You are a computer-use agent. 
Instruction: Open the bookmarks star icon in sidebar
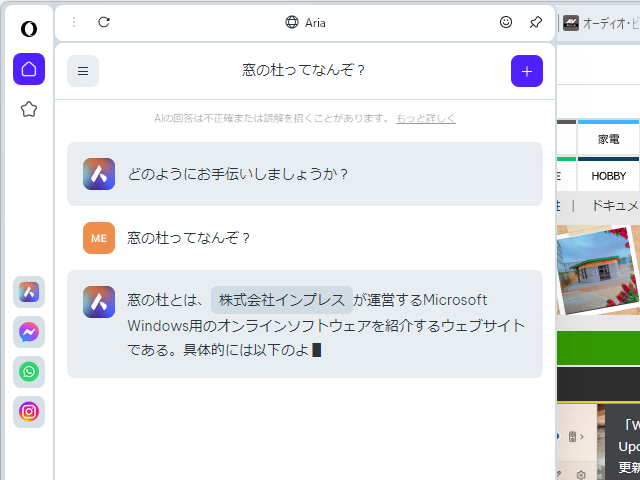click(29, 109)
